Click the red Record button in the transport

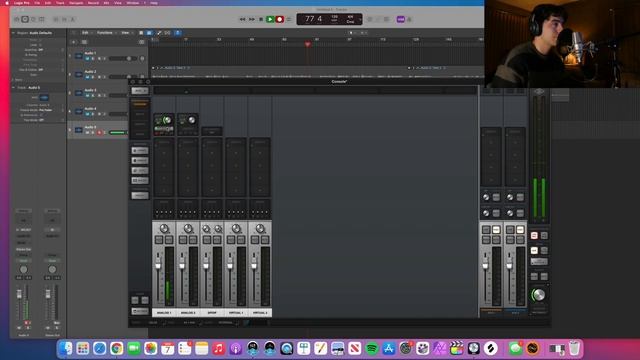pyautogui.click(x=280, y=19)
